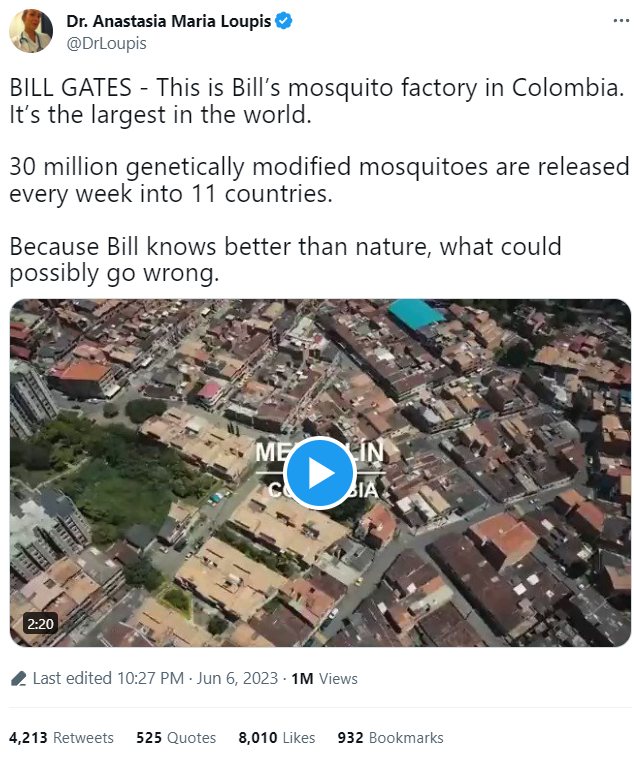This screenshot has height=757, width=634.
Task: Click the "BILL GATES" opening tweet paragraph
Action: pyautogui.click(x=316, y=100)
